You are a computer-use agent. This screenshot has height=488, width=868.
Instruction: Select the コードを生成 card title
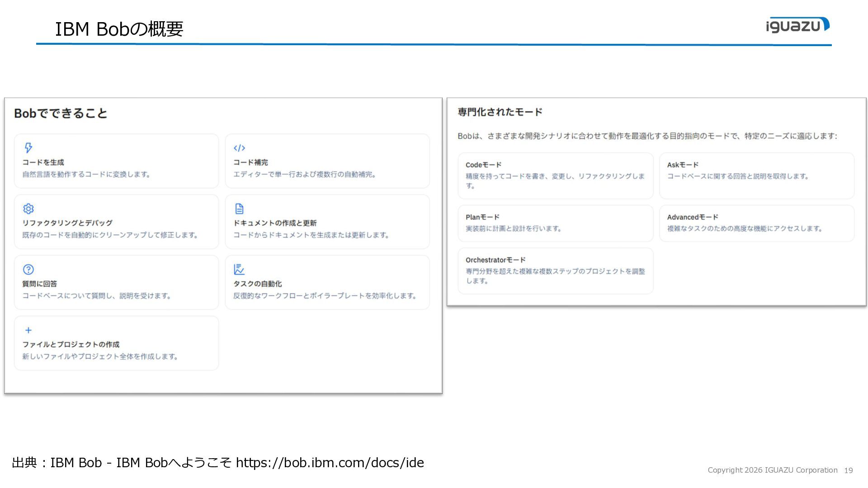[43, 162]
